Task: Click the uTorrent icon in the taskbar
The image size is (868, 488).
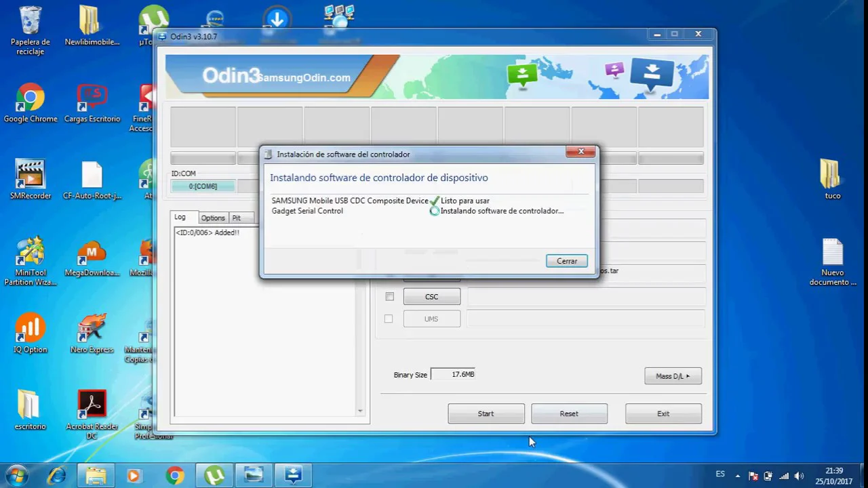Action: click(x=215, y=475)
